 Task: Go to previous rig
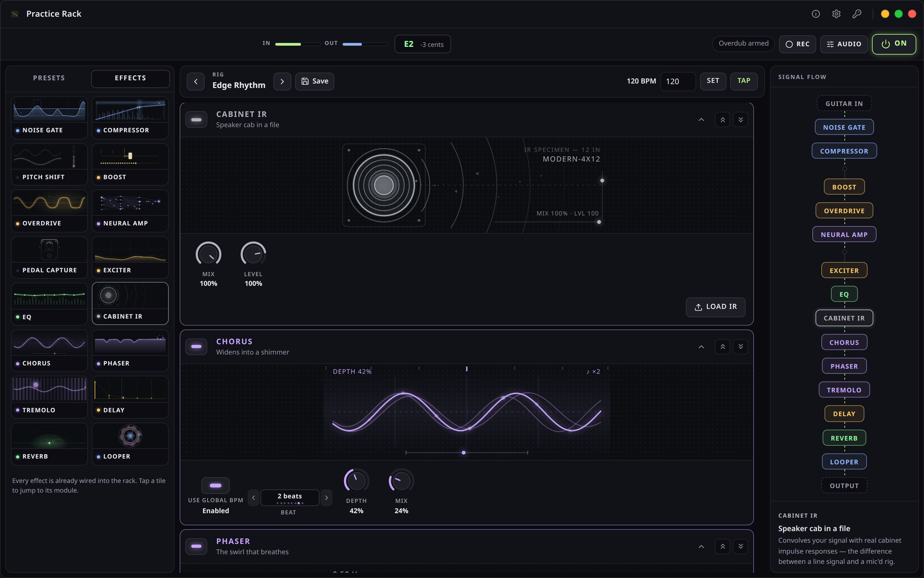coord(196,82)
